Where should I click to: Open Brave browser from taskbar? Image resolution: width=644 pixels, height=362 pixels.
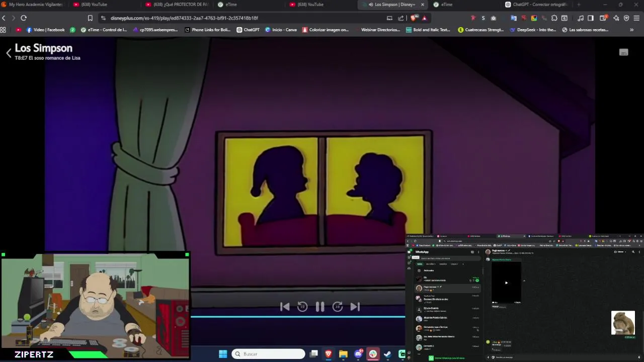(x=329, y=354)
